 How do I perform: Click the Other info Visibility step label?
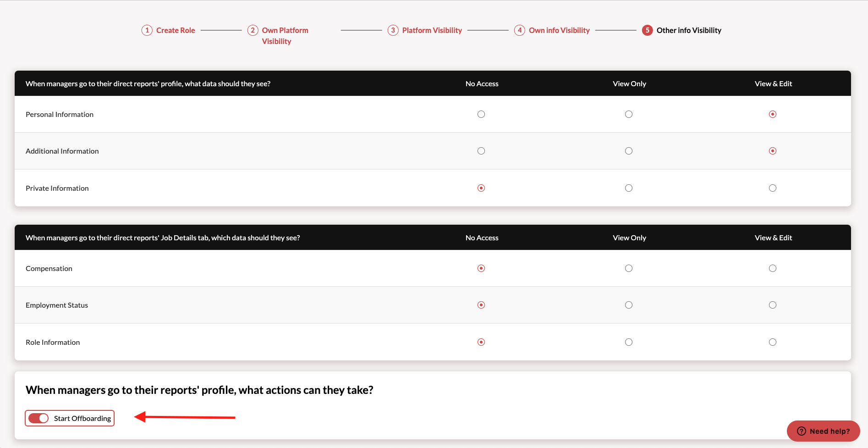point(688,30)
